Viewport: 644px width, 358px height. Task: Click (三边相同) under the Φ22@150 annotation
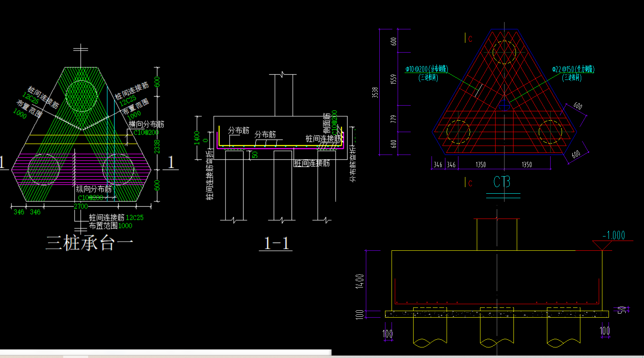coord(572,77)
